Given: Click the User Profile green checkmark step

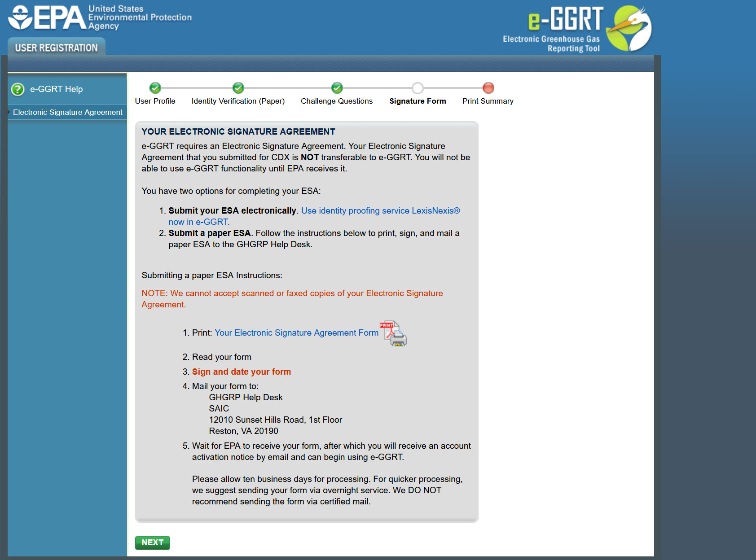Looking at the screenshot, I should (x=155, y=88).
